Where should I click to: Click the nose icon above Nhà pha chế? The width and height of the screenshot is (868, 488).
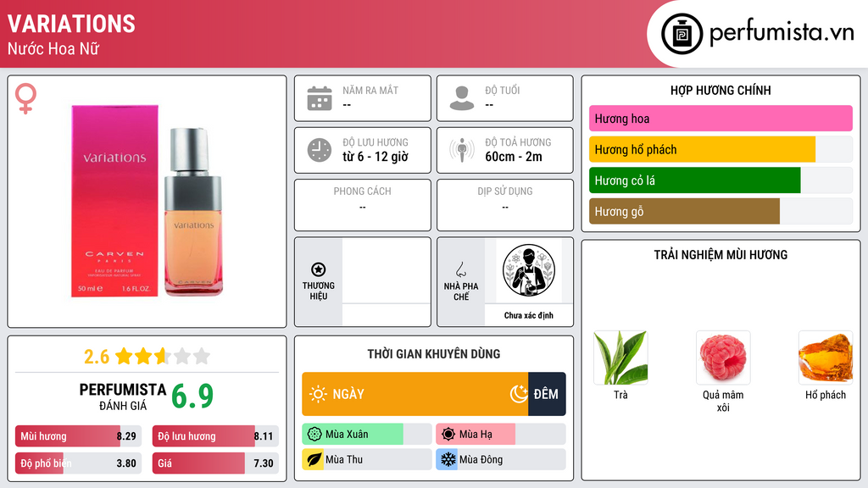point(460,269)
